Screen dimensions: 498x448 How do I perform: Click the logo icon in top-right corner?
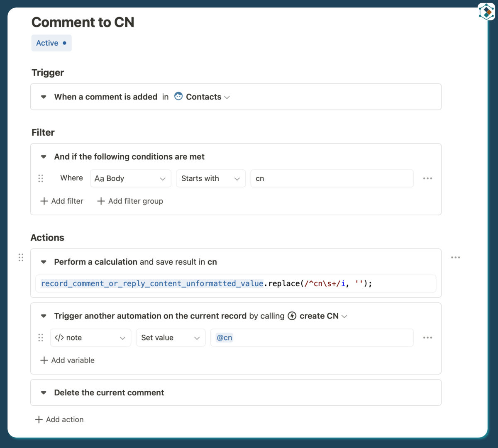click(x=486, y=12)
